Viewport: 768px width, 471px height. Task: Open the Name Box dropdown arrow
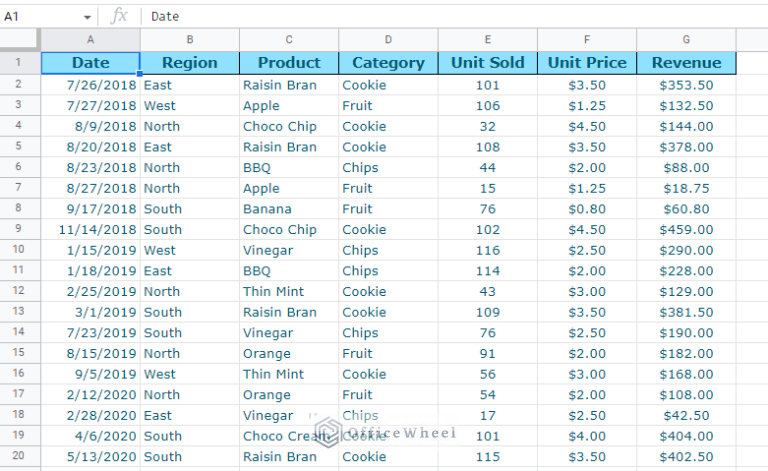[x=87, y=16]
